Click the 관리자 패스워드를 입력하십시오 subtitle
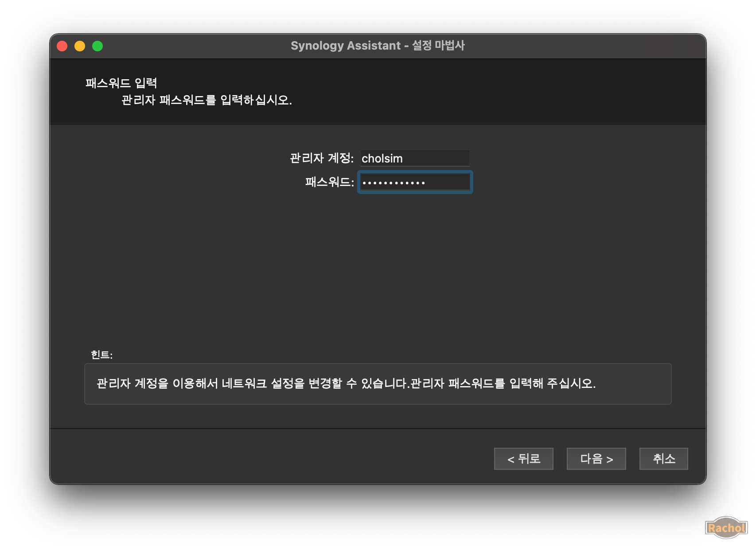The height and width of the screenshot is (550, 756). pos(207,100)
